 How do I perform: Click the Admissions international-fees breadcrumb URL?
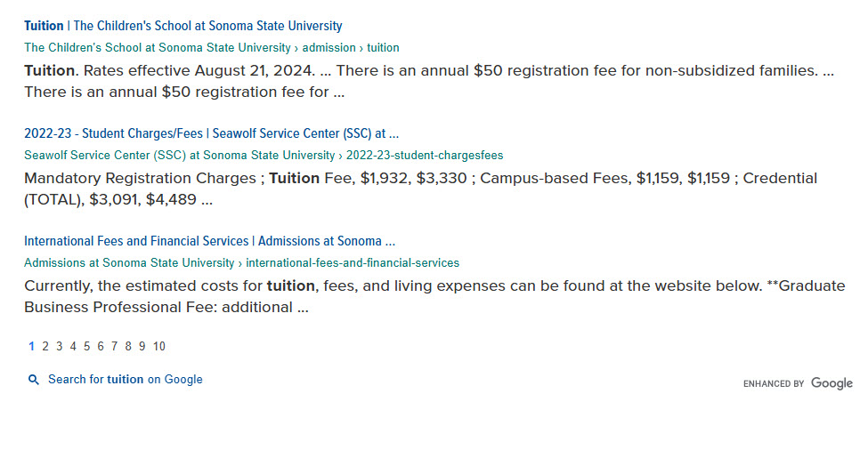pos(241,263)
